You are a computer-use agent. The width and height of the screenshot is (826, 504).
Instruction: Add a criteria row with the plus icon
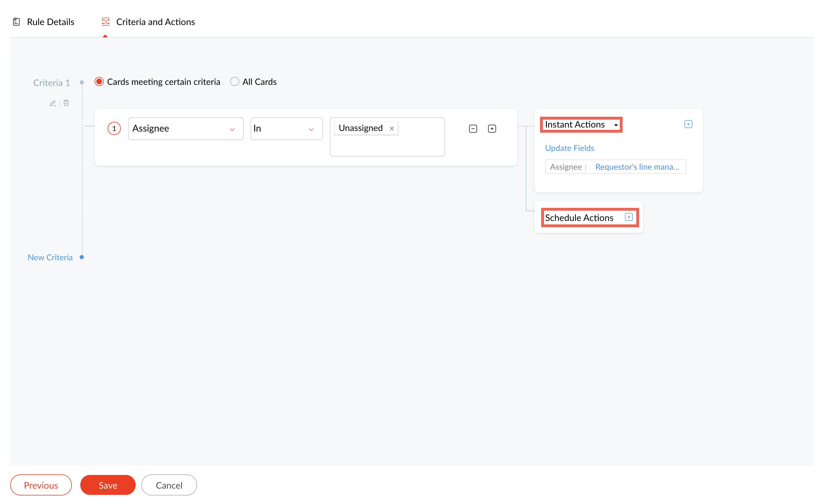[492, 129]
